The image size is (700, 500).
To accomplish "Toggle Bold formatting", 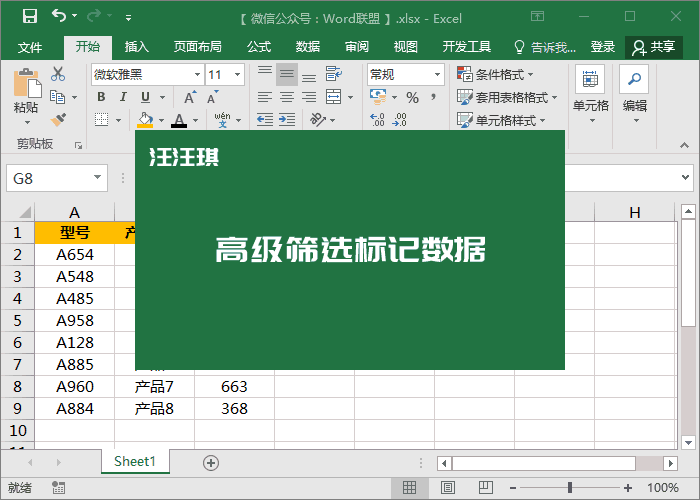I will pos(100,97).
